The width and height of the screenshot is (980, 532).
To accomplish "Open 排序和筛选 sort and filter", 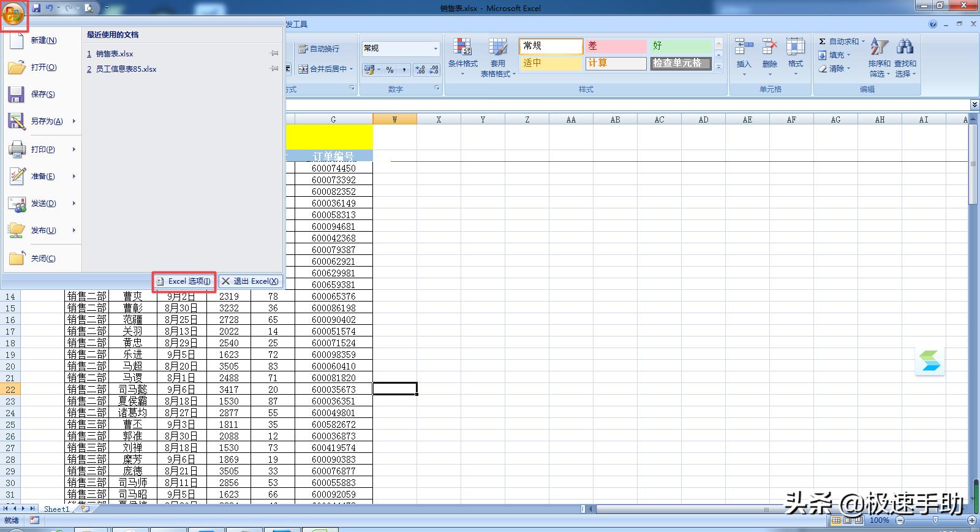I will 879,58.
